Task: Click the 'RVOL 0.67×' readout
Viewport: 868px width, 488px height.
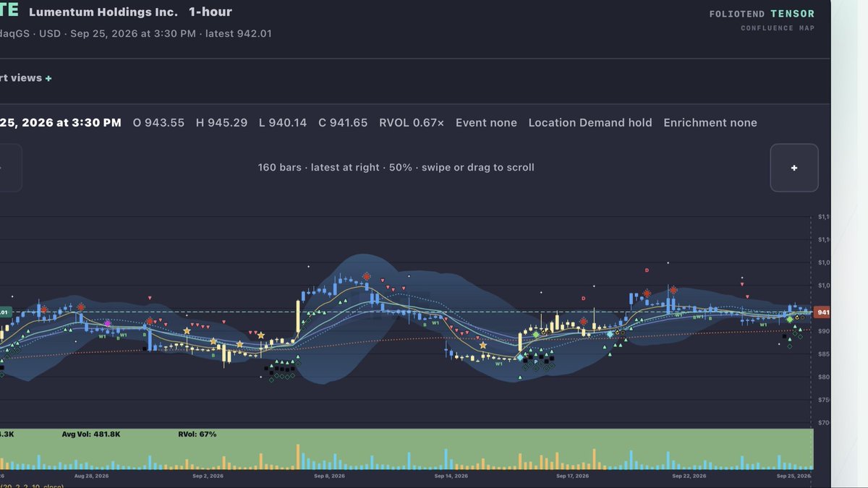Action: click(412, 123)
